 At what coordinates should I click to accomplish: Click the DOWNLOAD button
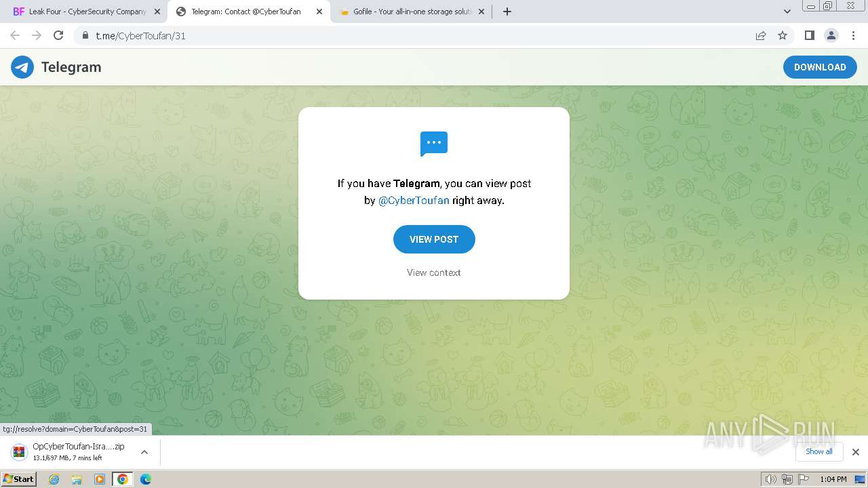pos(820,67)
